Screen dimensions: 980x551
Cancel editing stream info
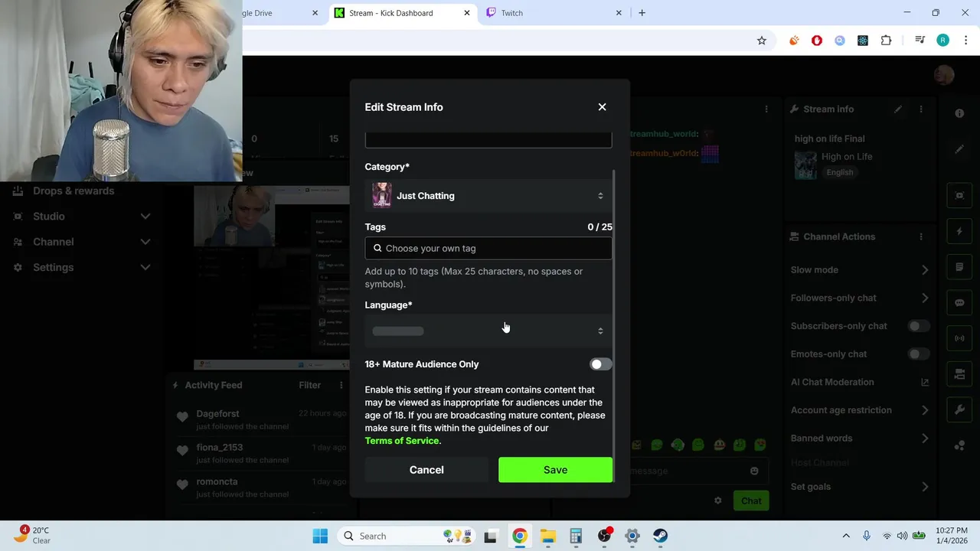426,470
